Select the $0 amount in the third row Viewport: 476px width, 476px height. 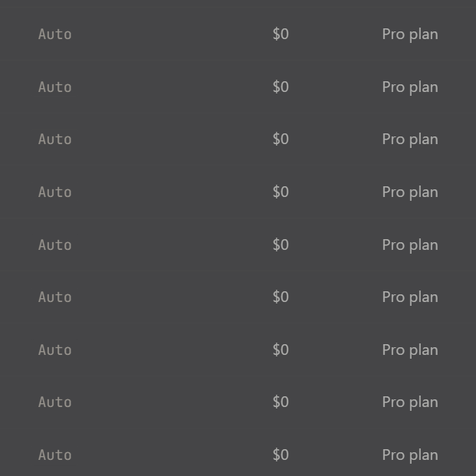(281, 140)
